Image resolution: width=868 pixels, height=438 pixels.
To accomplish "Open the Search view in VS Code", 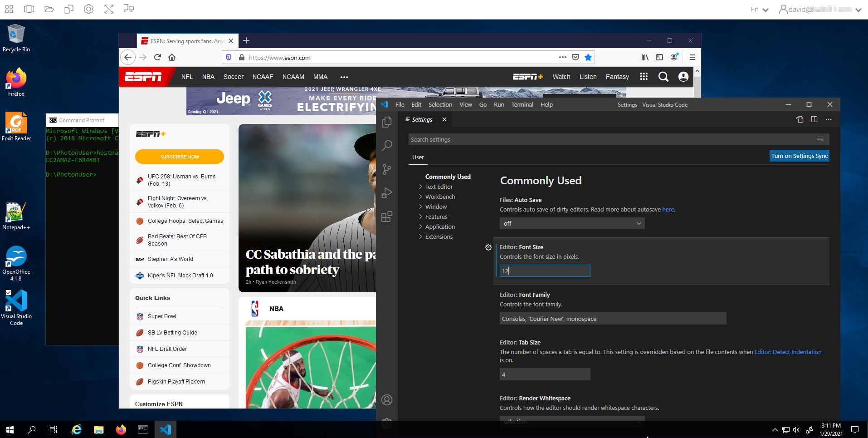I will pyautogui.click(x=386, y=145).
